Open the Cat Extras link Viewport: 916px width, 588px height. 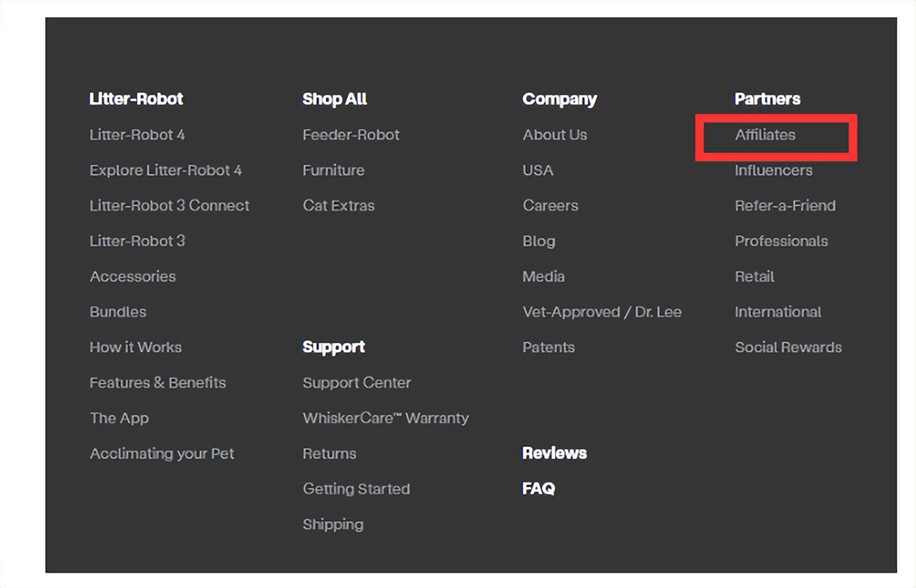point(338,206)
